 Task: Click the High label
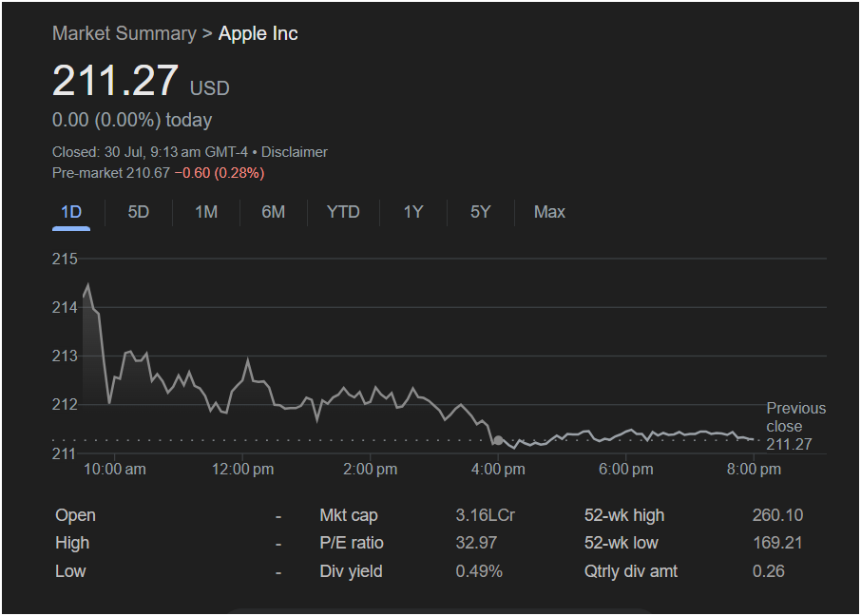pyautogui.click(x=72, y=543)
